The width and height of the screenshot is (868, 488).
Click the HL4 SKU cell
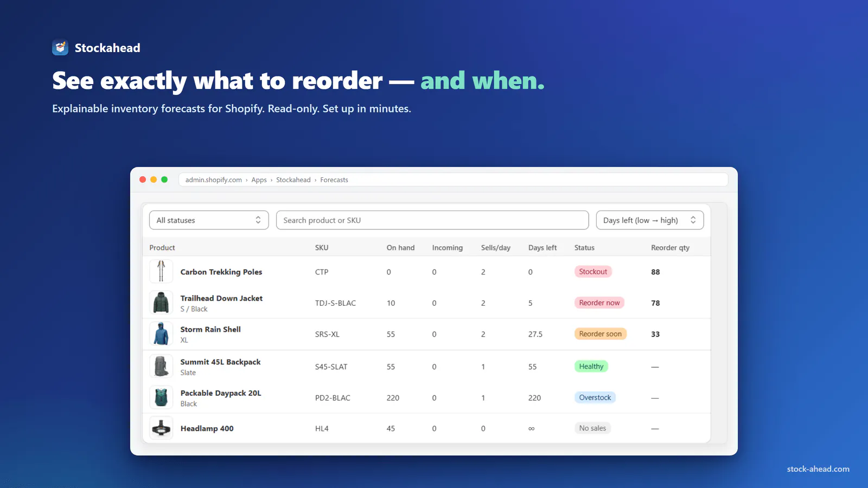322,429
